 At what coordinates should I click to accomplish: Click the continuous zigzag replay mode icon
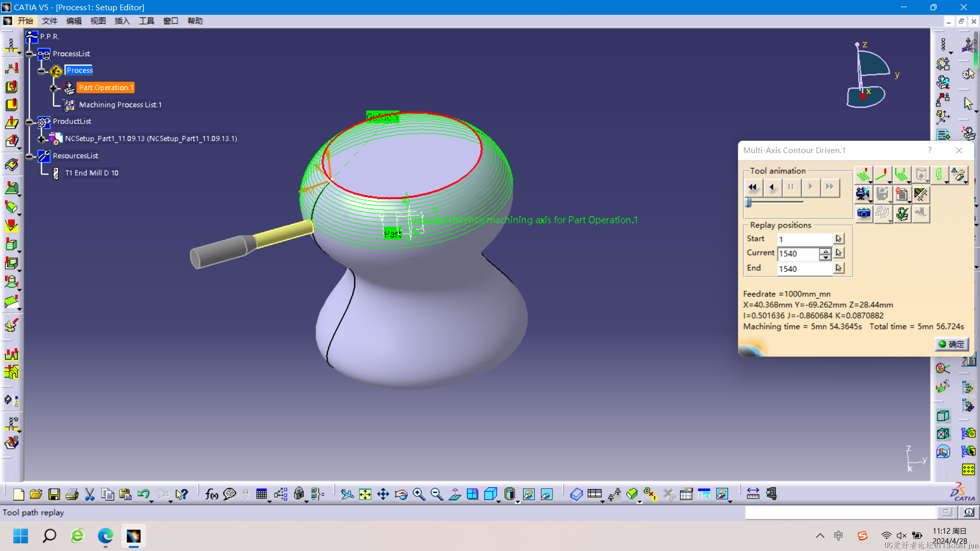[x=863, y=175]
